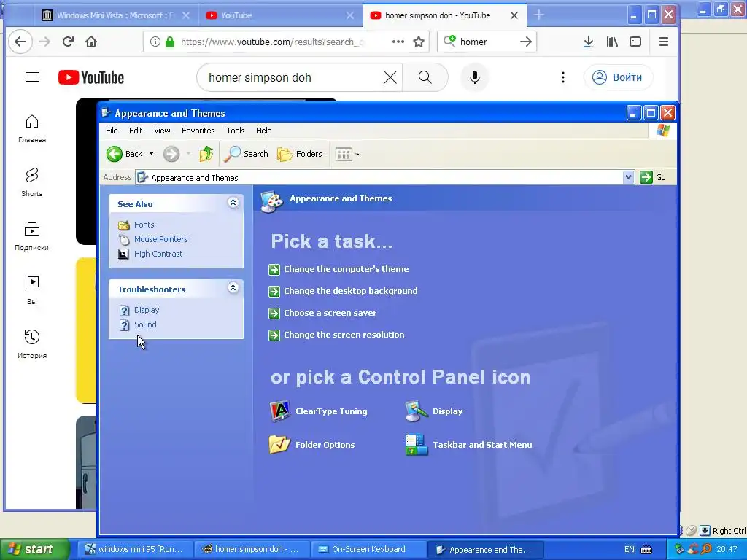This screenshot has width=747, height=560.
Task: Select Choose a screen saver task
Action: [x=330, y=313]
